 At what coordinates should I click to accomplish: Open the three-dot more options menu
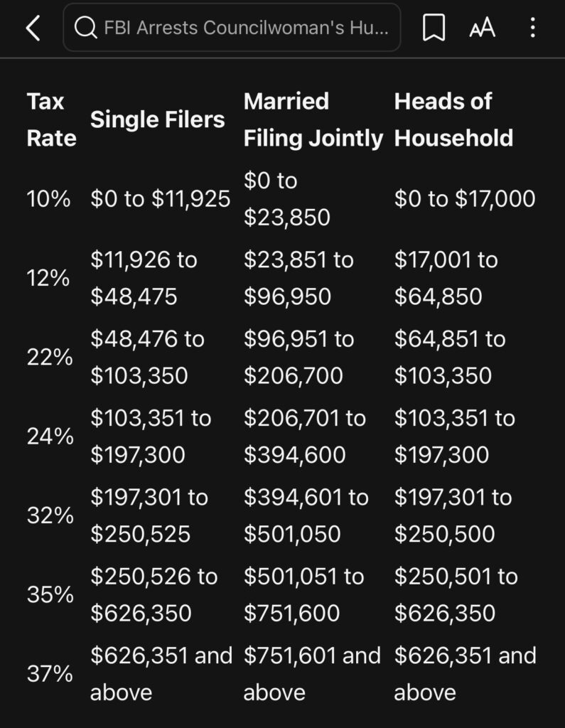pos(532,28)
